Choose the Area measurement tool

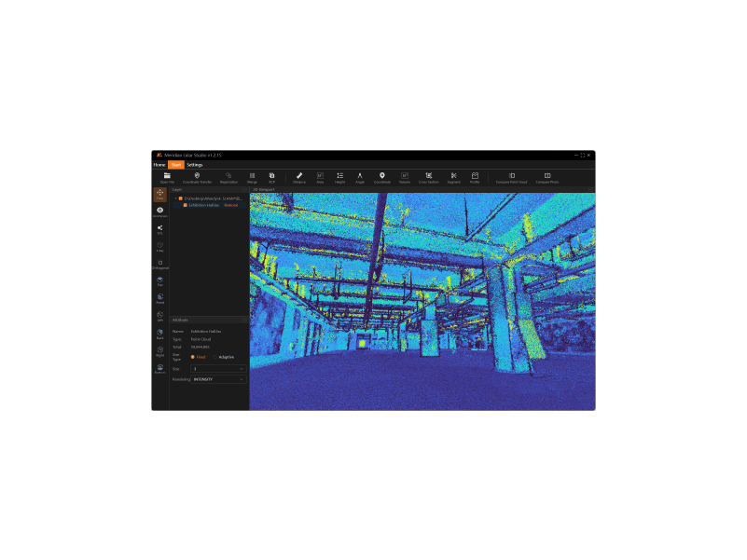(320, 178)
